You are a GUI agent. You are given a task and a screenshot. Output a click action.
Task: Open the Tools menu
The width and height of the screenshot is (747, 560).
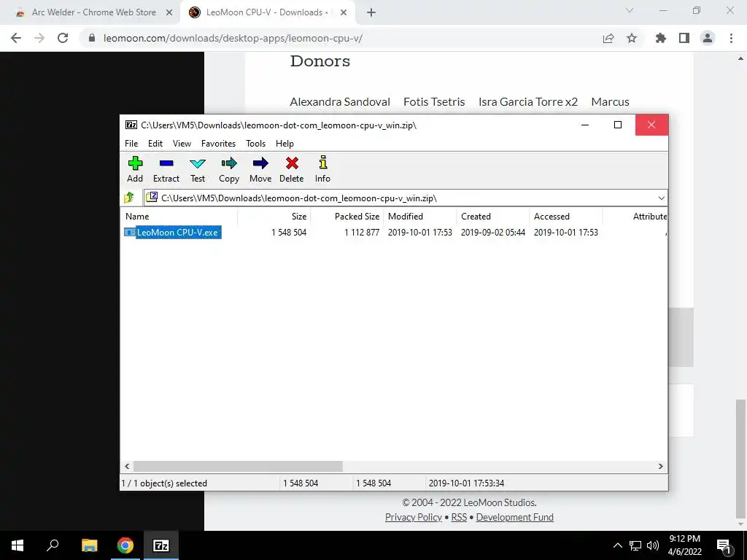[256, 144]
